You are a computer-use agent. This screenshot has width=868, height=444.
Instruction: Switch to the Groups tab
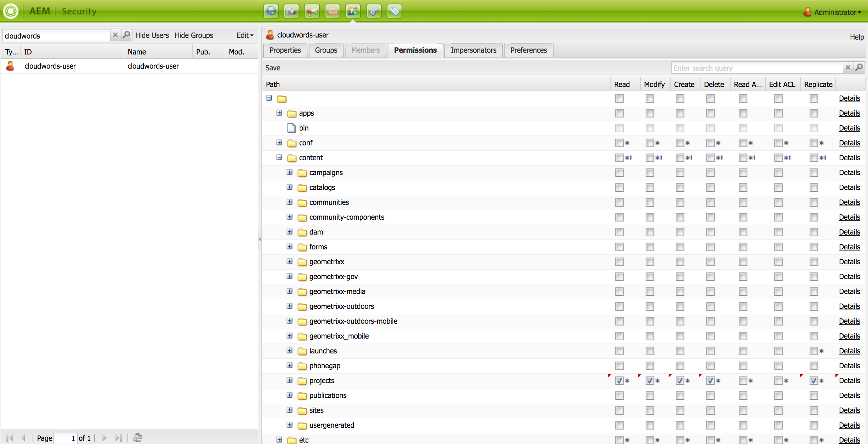pyautogui.click(x=326, y=50)
